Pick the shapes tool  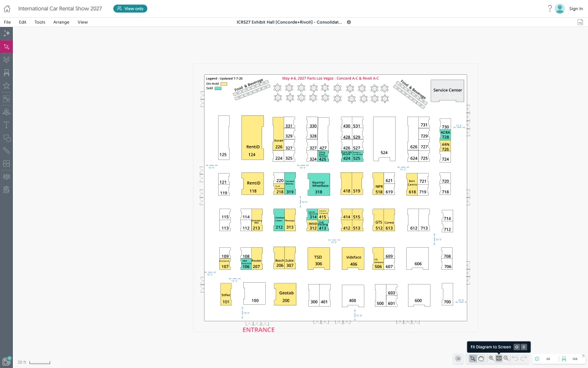click(6, 138)
